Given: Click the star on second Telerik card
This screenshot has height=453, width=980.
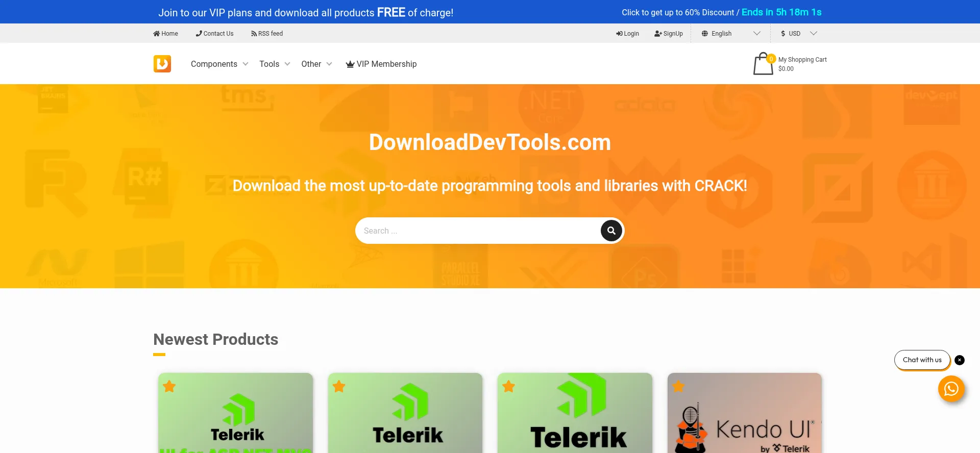Looking at the screenshot, I should click(x=339, y=387).
